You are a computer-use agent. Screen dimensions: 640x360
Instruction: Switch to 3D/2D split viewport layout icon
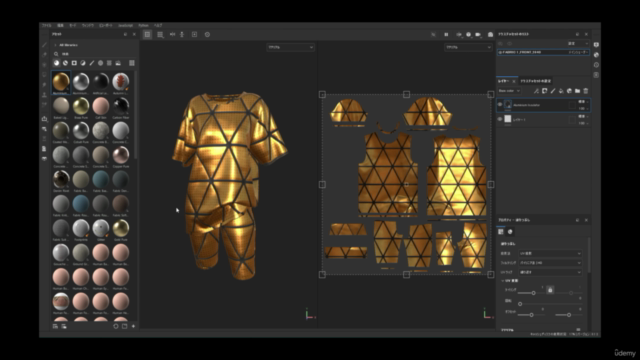point(147,35)
